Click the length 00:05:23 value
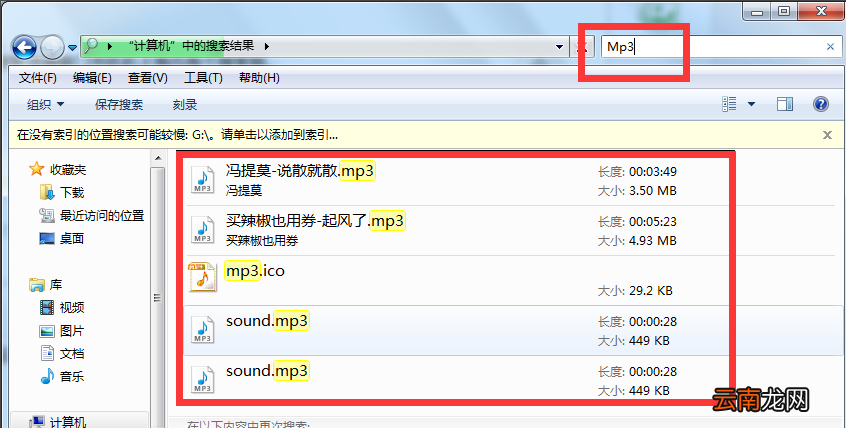Viewport: 846px width, 428px height. click(x=653, y=221)
